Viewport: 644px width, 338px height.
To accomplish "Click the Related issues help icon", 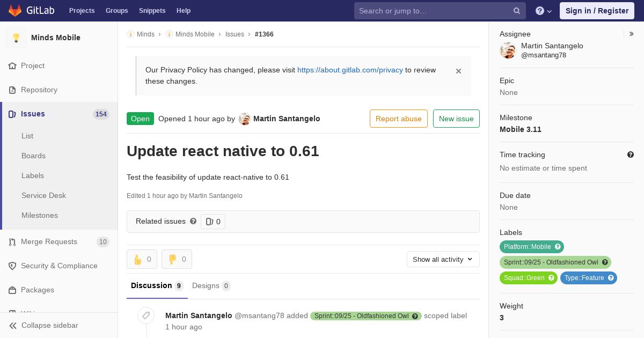I will [193, 221].
